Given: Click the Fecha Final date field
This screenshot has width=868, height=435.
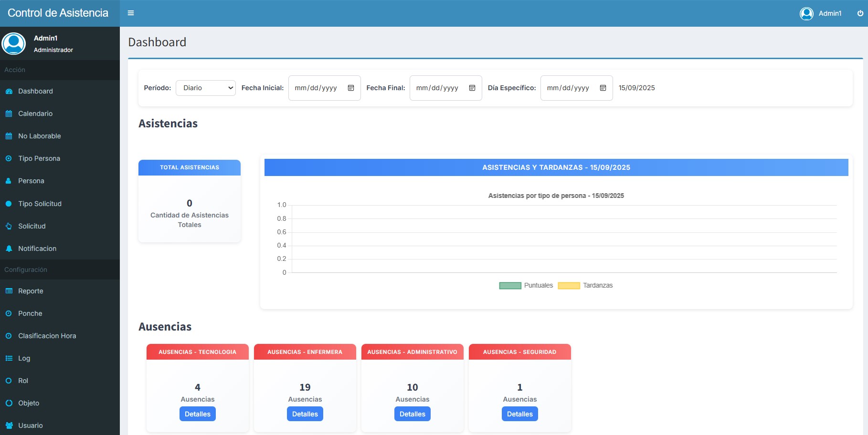Looking at the screenshot, I should point(446,88).
